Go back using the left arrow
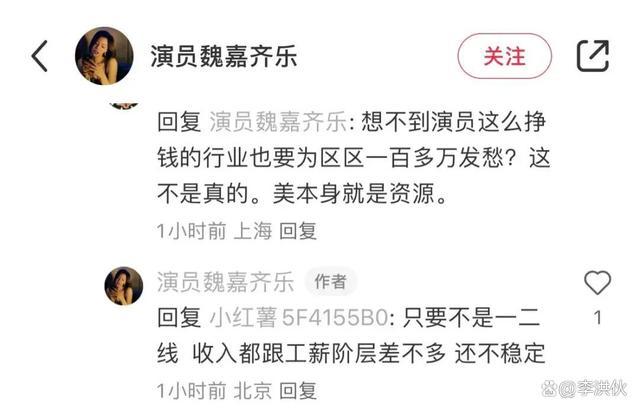 click(x=40, y=56)
